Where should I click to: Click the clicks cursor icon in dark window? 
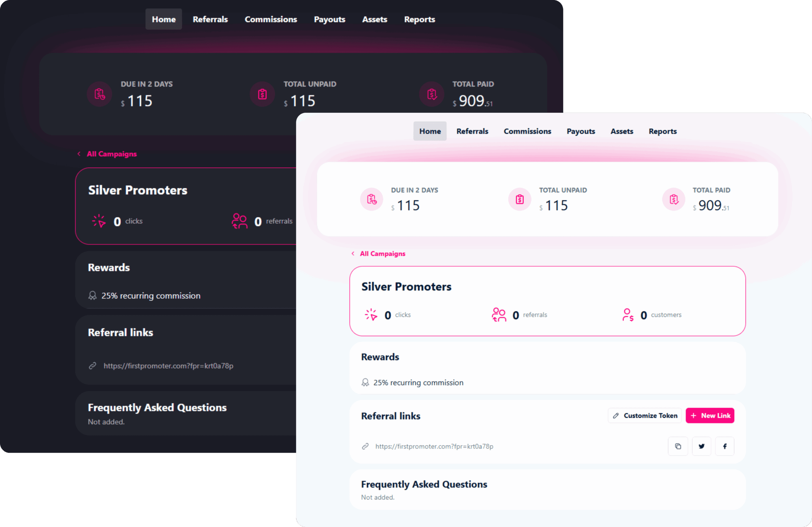click(x=99, y=221)
